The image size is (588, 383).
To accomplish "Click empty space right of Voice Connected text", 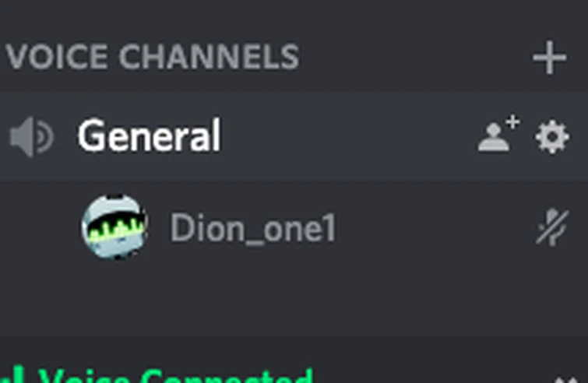I will 431,375.
